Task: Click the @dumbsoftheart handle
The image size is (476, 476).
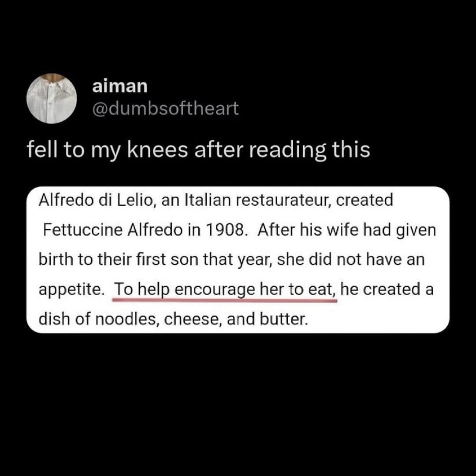Action: (x=165, y=108)
